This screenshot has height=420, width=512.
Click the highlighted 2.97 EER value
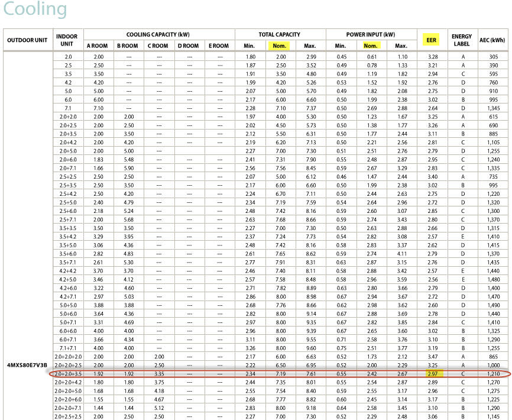point(432,374)
